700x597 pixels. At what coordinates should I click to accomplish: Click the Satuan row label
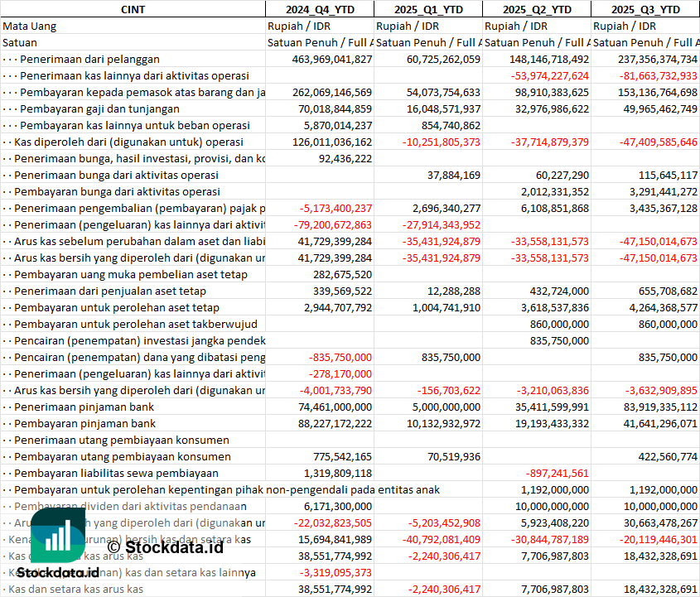[20, 43]
